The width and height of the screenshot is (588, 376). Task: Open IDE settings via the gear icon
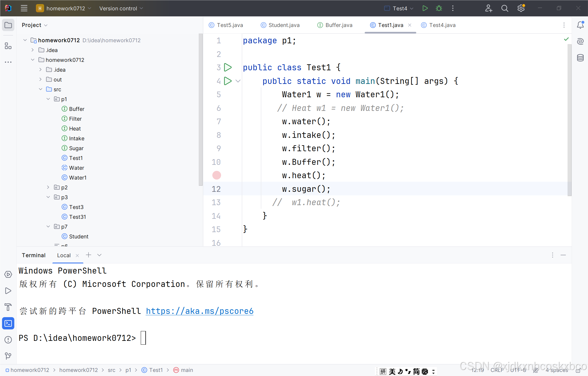tap(521, 8)
